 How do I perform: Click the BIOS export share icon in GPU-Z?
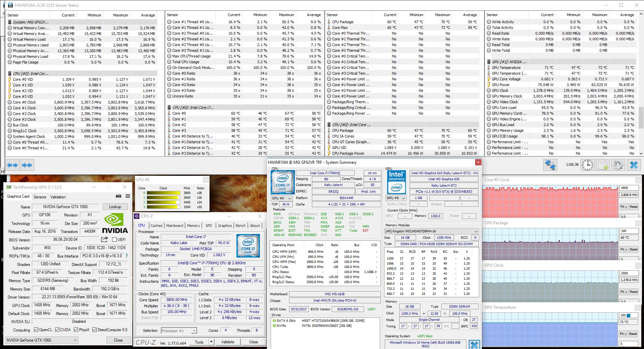(x=104, y=239)
